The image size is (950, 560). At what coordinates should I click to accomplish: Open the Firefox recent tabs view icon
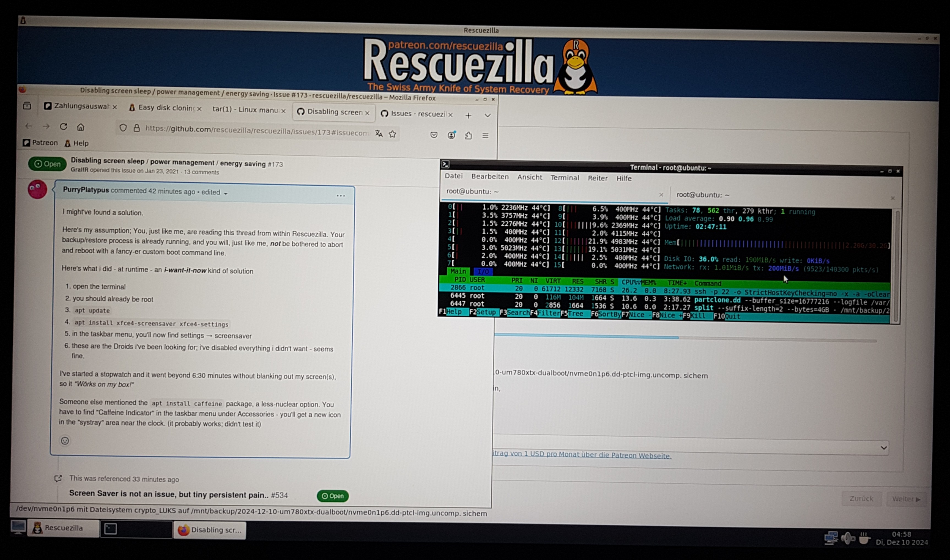[27, 106]
